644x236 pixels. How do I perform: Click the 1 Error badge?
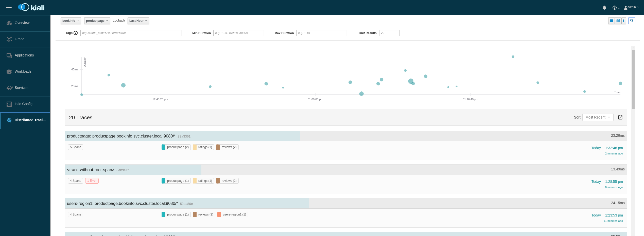[92, 181]
